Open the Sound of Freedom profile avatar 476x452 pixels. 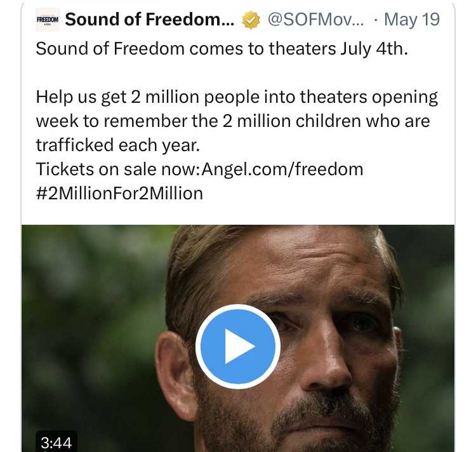[x=48, y=20]
